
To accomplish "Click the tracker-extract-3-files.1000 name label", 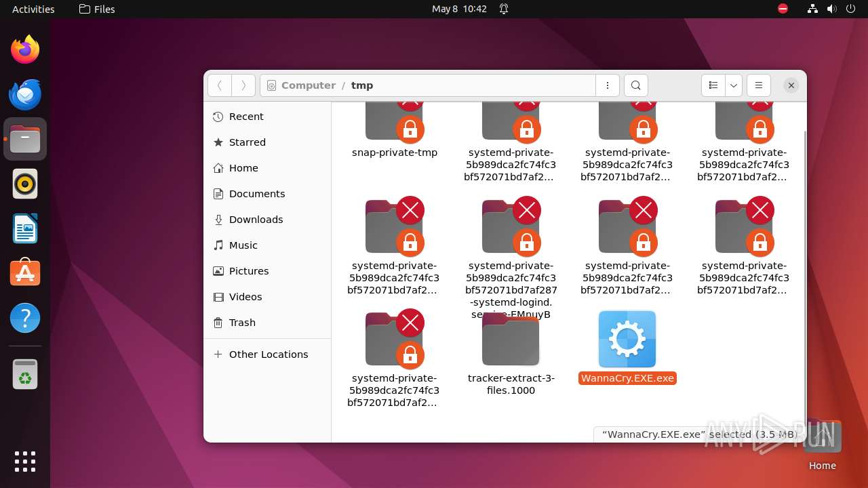I will pos(511,384).
